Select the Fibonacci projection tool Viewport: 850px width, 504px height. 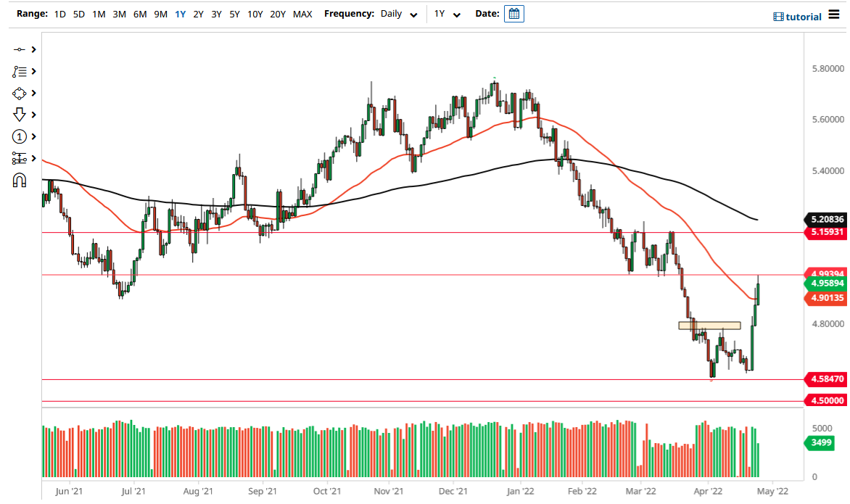(20, 158)
